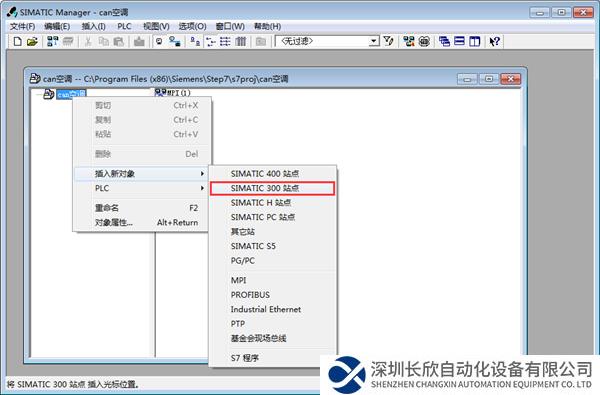Select the can空调 project tree node
Screen dimensions: 600x395
(71, 94)
